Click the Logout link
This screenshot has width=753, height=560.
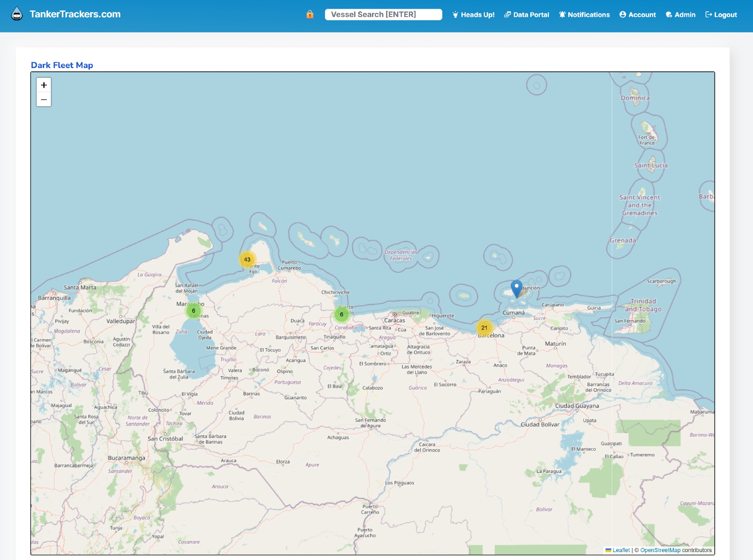pyautogui.click(x=721, y=15)
